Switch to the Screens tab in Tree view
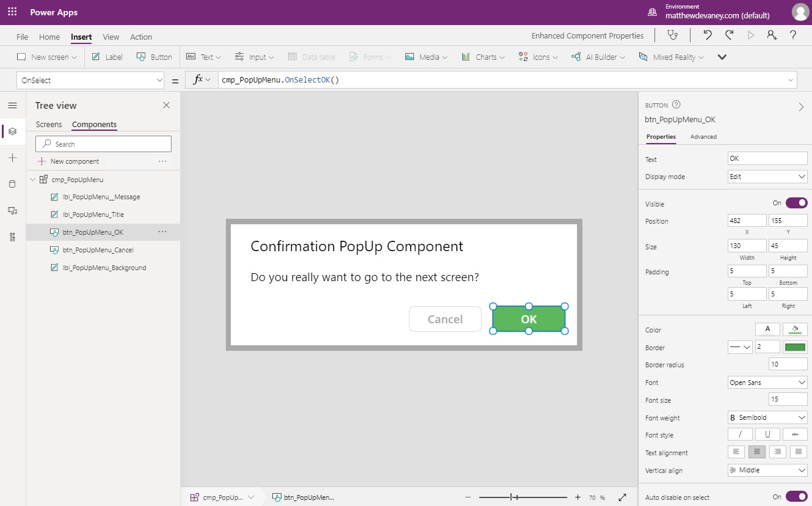The height and width of the screenshot is (506, 812). point(49,124)
